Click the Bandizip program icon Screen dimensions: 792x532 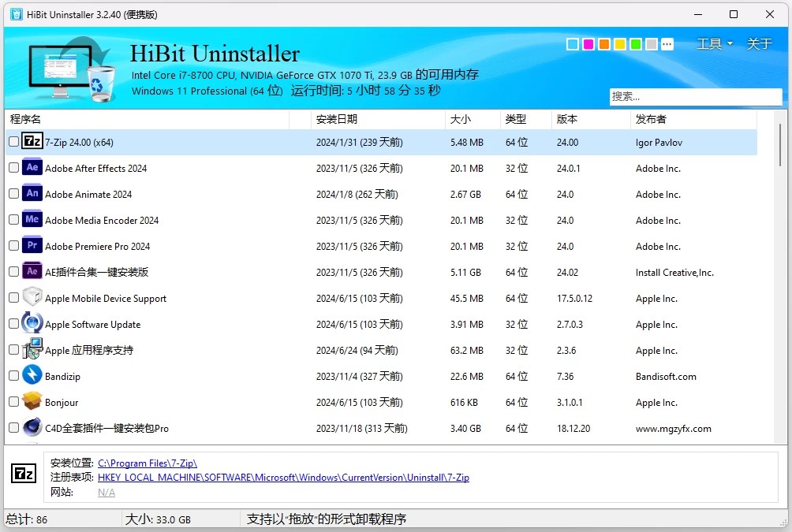(32, 376)
